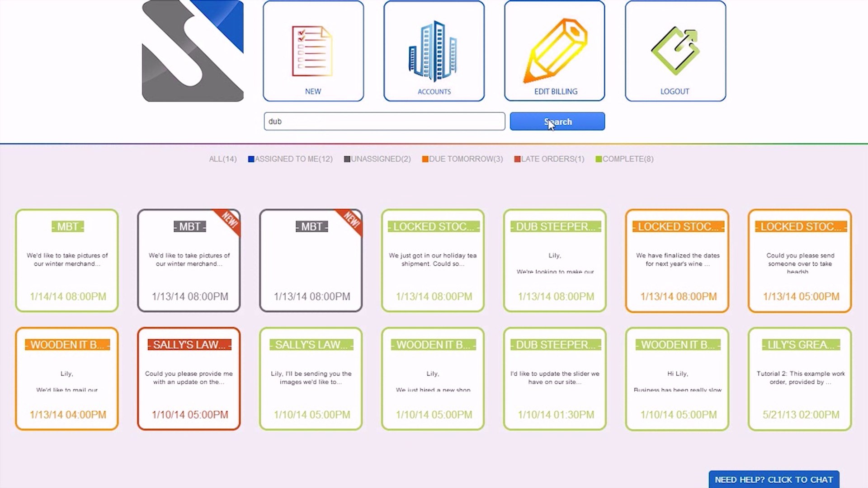Click the red square beside LATE ORDERS
The image size is (868, 488).
(x=516, y=159)
